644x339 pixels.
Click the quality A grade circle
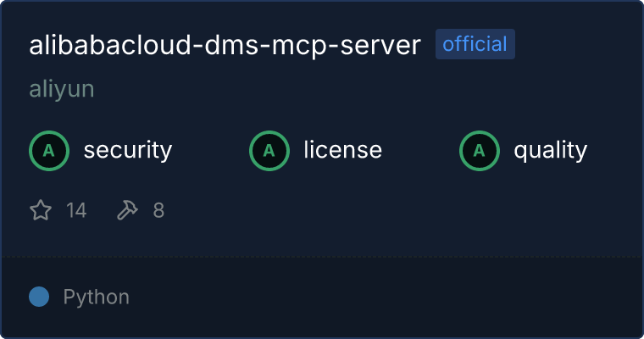coord(480,151)
